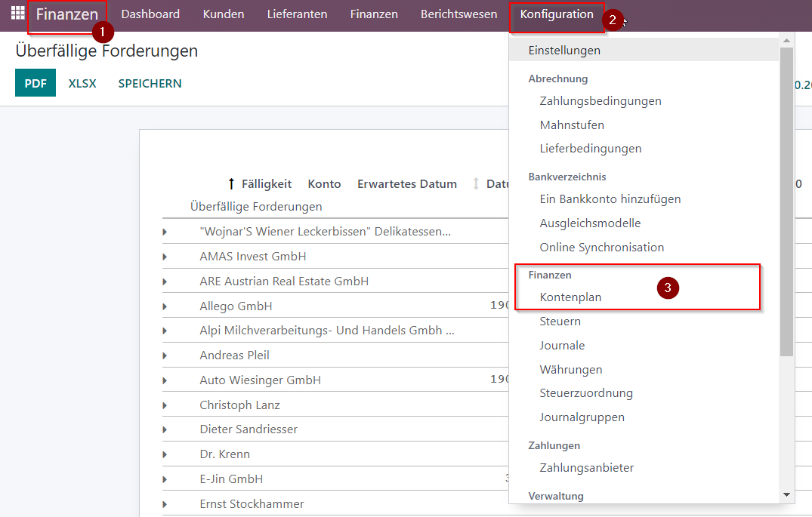The width and height of the screenshot is (812, 517).
Task: Expand the Christoph Lanz row
Action: [165, 405]
